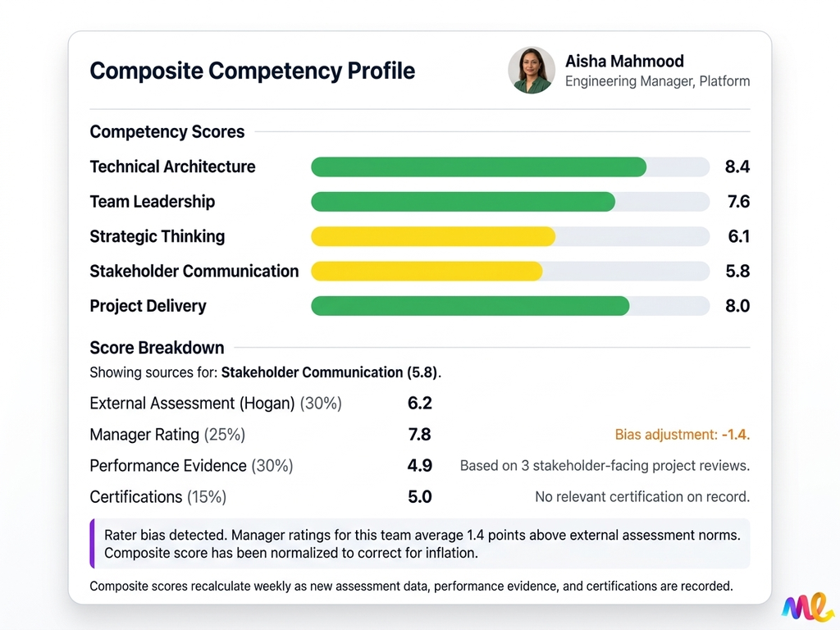Click the Certifications source label

pyautogui.click(x=157, y=497)
